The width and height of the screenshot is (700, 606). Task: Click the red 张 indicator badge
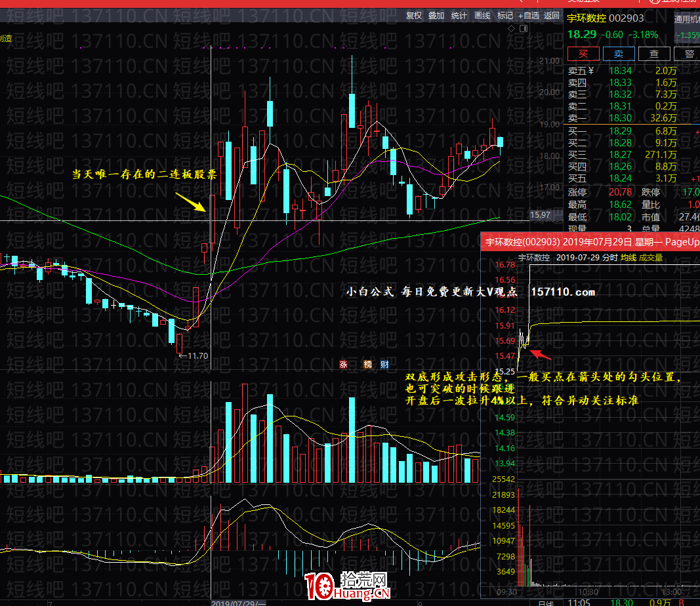(343, 364)
